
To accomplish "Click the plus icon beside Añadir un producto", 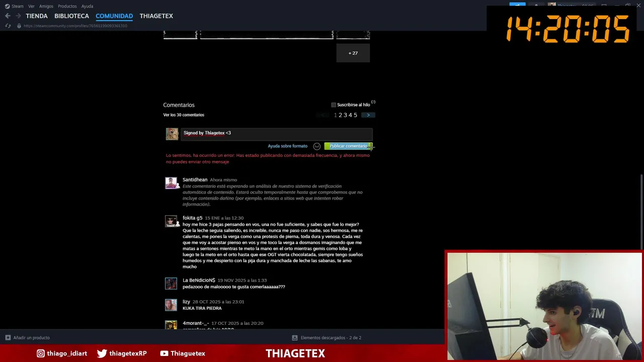I will pos(8,338).
